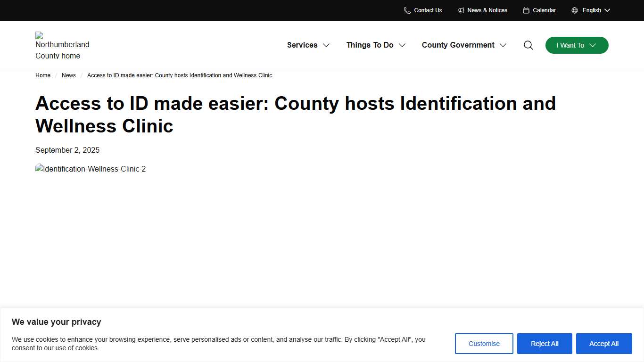Click the Home breadcrumb link
Screen dimensions: 644x362
click(x=43, y=75)
